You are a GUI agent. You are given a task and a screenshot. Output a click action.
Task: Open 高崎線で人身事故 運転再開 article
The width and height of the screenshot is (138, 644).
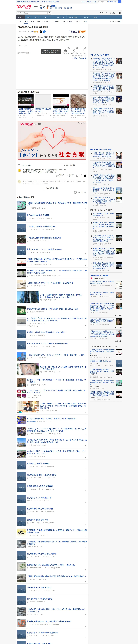click(x=37, y=520)
